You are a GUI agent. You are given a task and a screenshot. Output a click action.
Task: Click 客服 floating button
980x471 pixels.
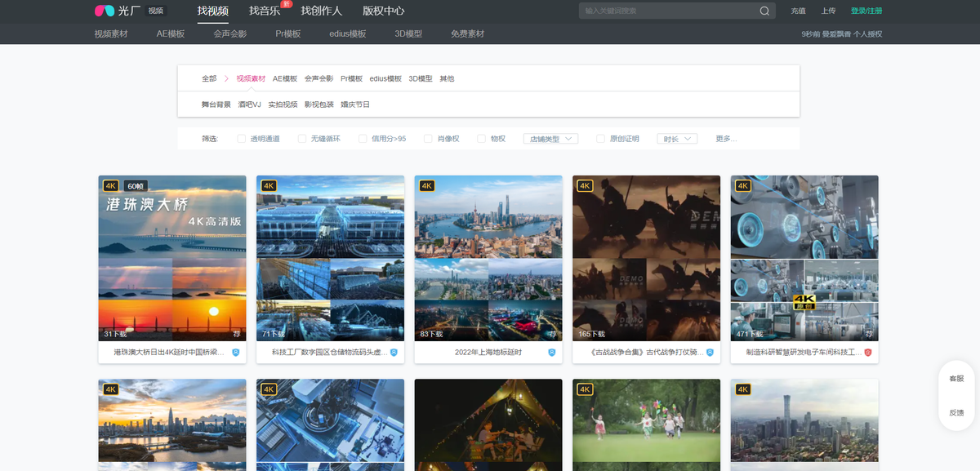pyautogui.click(x=956, y=379)
